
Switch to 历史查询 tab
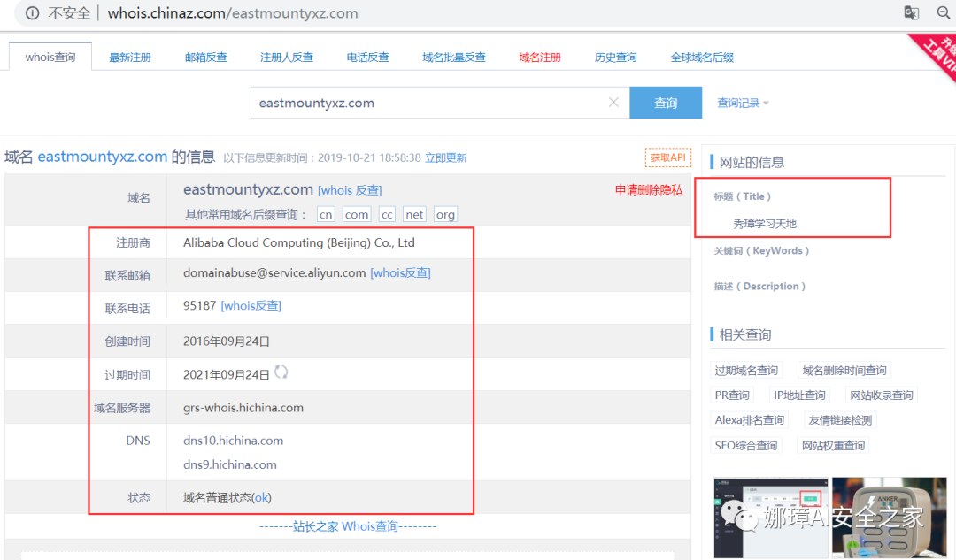(x=616, y=58)
